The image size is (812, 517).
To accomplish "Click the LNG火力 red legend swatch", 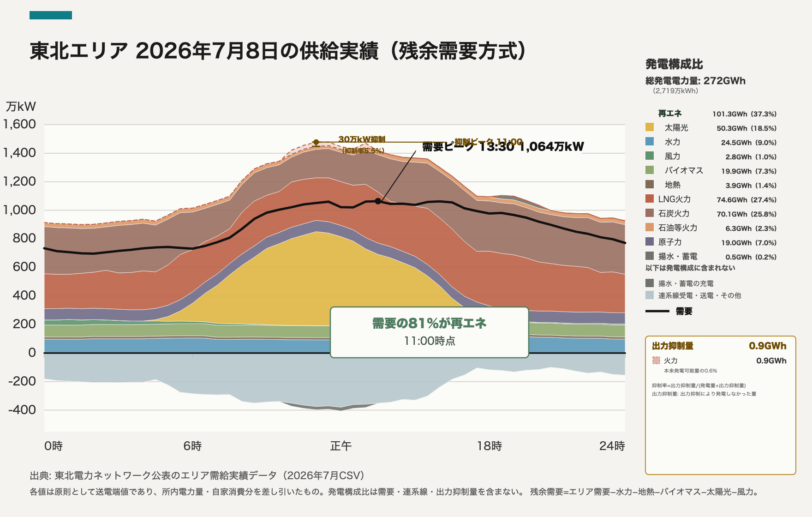I will [x=650, y=198].
